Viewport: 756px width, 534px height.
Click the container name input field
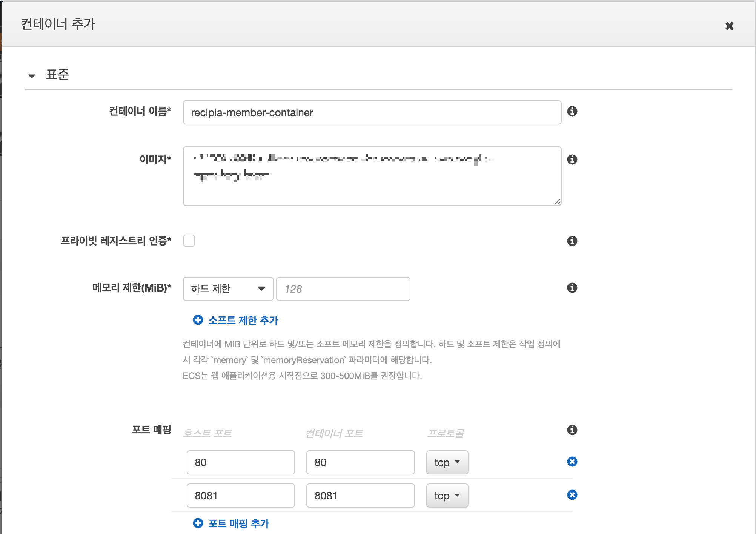click(x=372, y=112)
